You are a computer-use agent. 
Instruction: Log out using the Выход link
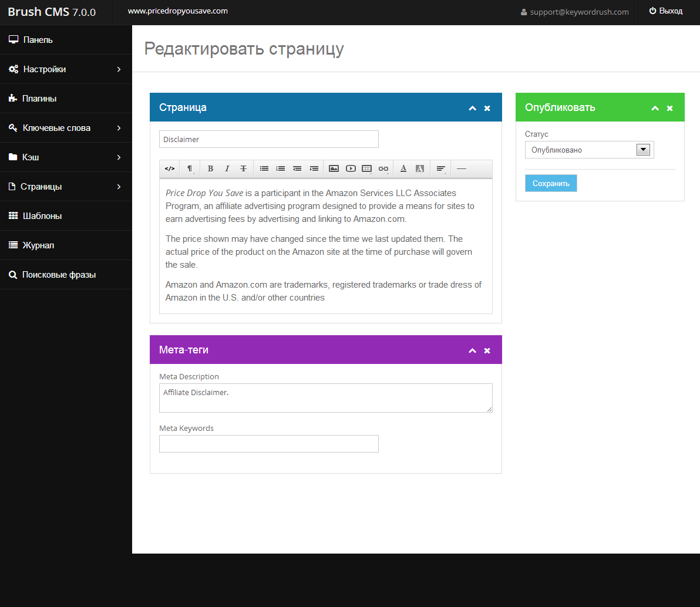(666, 11)
